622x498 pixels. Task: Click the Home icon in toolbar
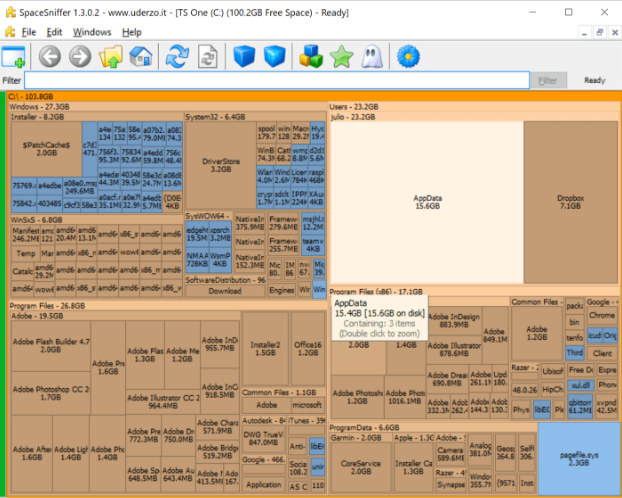[x=142, y=57]
